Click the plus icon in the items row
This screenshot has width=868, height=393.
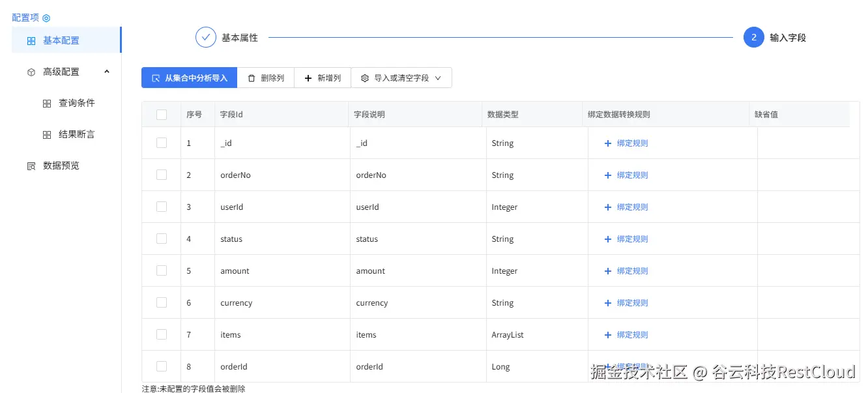pos(608,335)
